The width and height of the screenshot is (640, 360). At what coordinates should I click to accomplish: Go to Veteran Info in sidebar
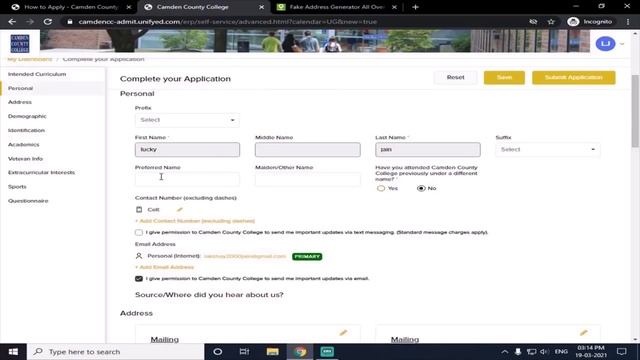25,158
